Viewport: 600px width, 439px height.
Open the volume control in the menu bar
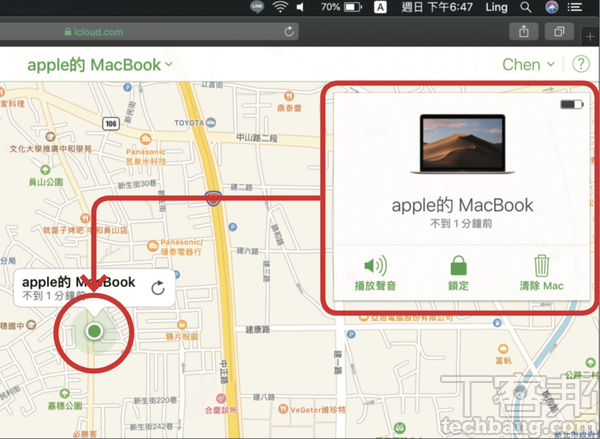[x=300, y=7]
